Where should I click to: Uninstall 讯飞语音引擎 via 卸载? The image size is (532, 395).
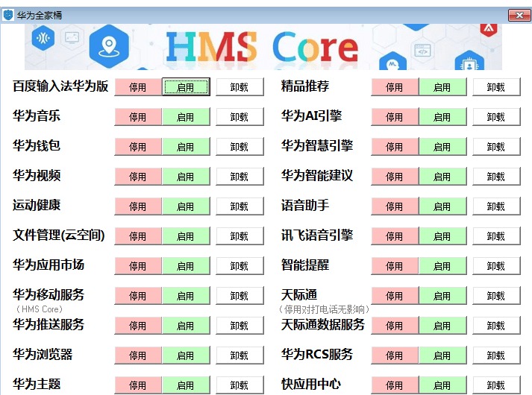[x=496, y=236]
